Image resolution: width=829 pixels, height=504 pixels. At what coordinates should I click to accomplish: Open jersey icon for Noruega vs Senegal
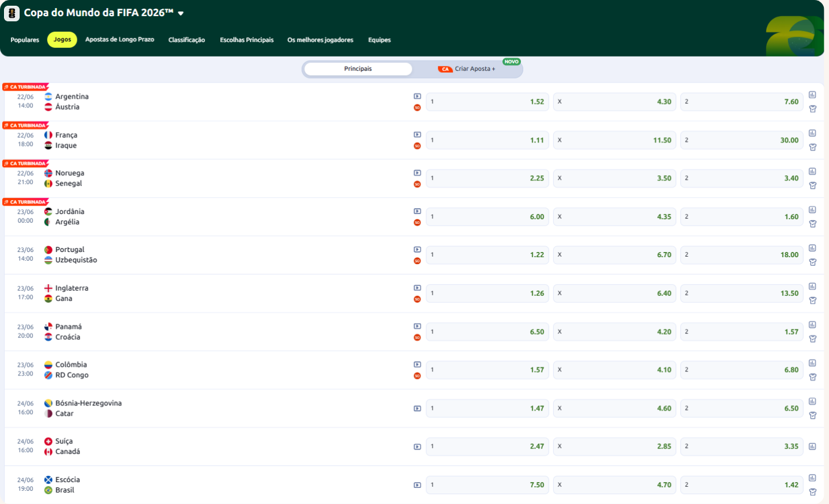click(812, 186)
